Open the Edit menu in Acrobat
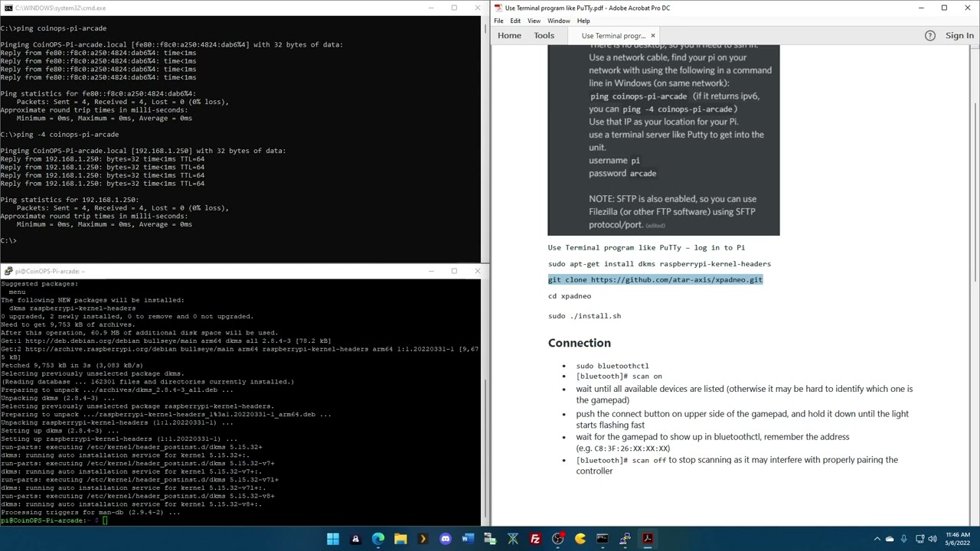 tap(515, 21)
